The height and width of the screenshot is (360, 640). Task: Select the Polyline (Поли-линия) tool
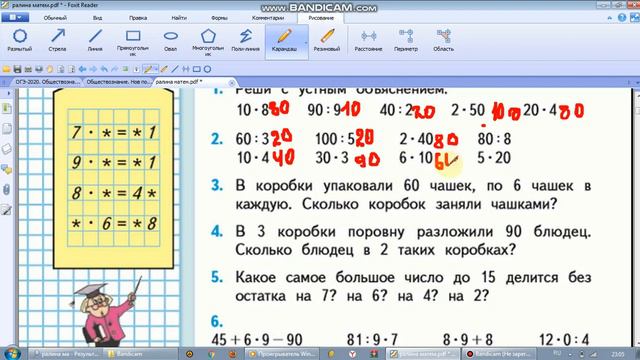click(245, 40)
